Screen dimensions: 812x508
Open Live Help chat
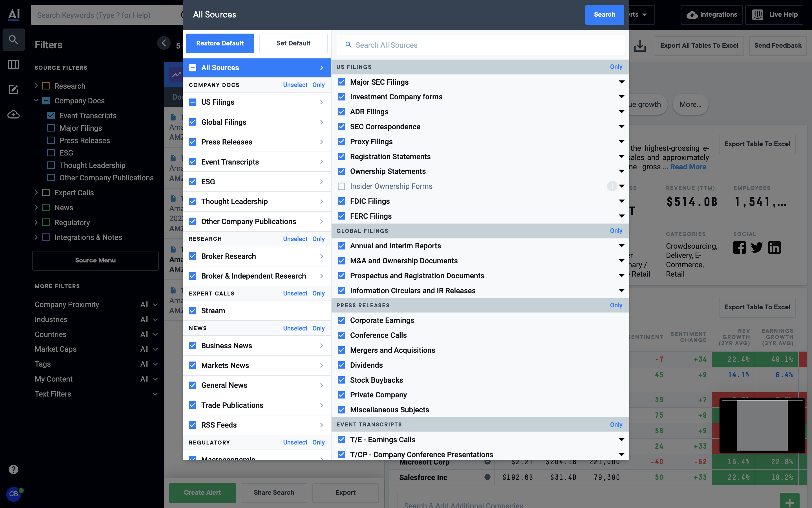click(774, 15)
